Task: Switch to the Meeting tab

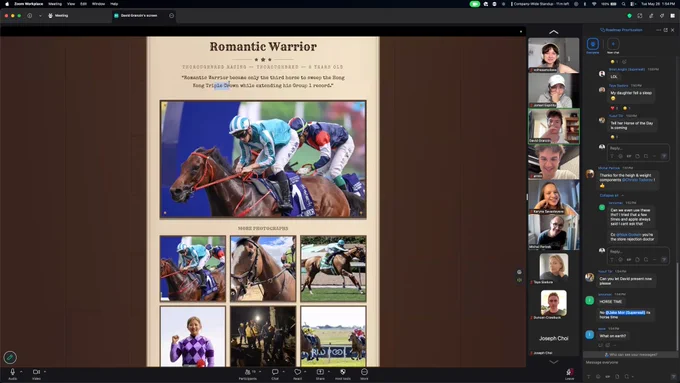Action: [58, 16]
